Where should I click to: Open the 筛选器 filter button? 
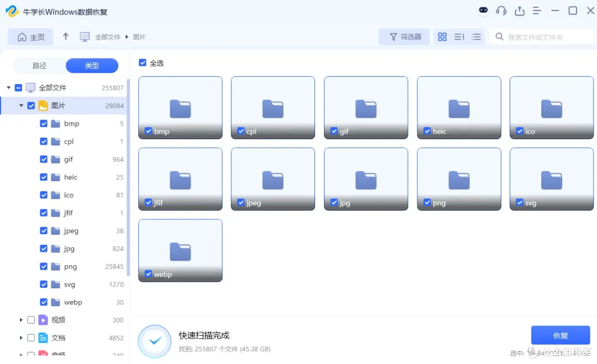click(x=404, y=37)
